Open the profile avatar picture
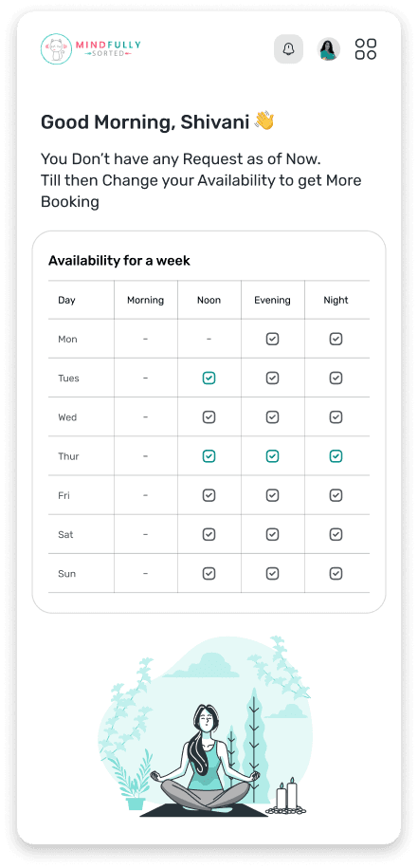Screen dimensions: 418x868 [x=328, y=48]
